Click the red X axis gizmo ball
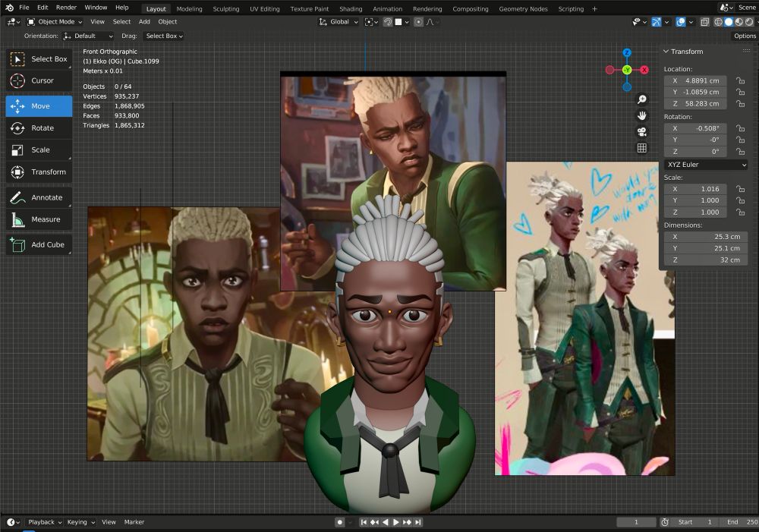 point(644,70)
